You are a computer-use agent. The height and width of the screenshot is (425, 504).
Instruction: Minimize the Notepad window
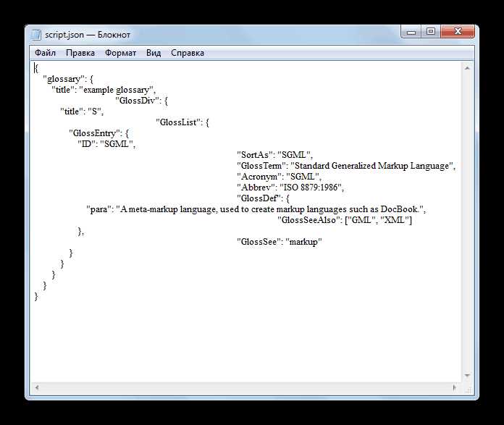[411, 32]
